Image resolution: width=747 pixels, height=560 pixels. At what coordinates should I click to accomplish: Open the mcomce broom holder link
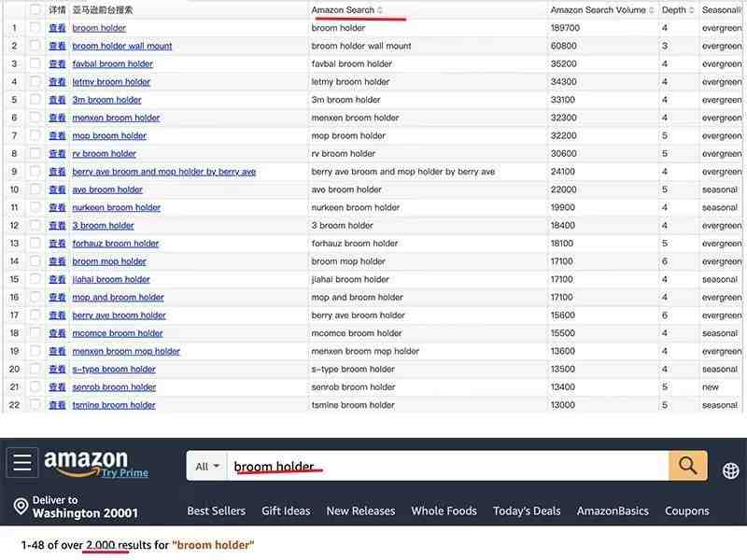point(118,333)
